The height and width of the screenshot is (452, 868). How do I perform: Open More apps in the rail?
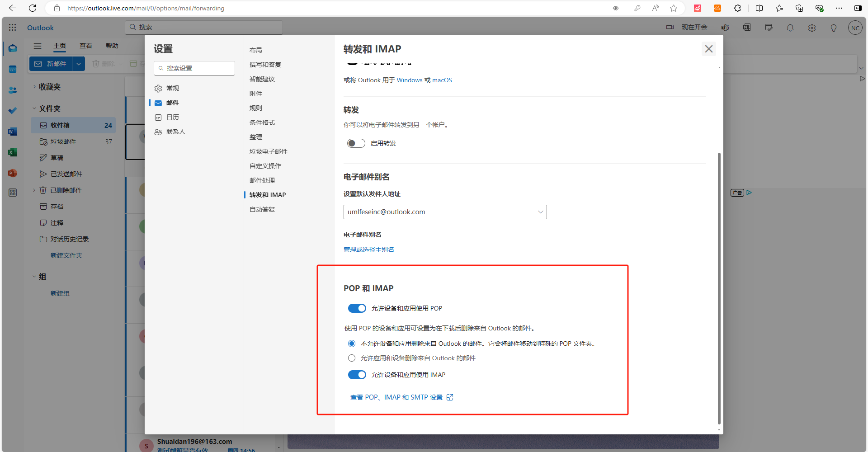pyautogui.click(x=13, y=193)
